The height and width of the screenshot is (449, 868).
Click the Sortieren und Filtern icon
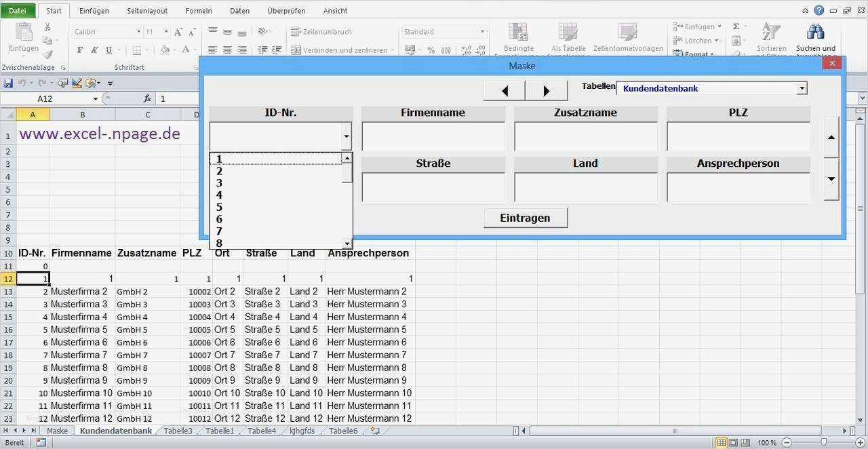pos(771,33)
